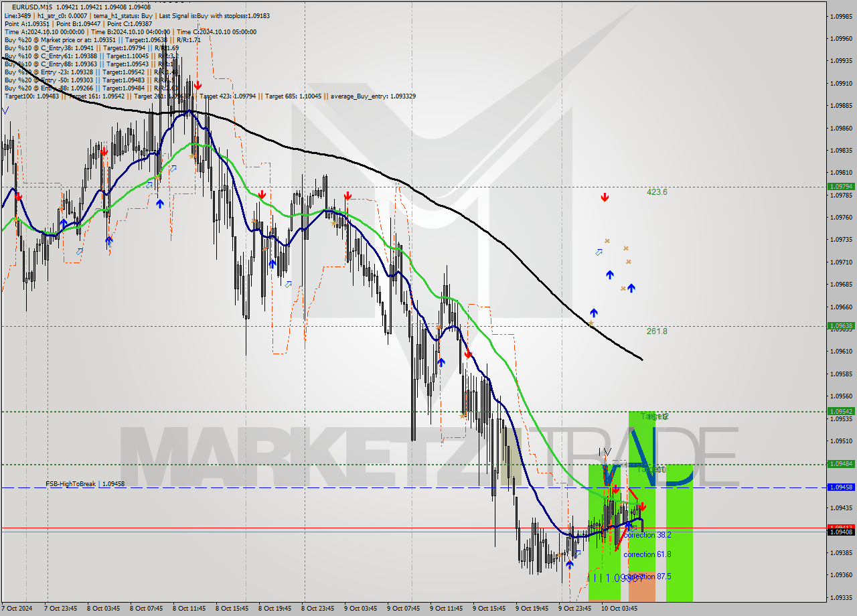The width and height of the screenshot is (857, 616).
Task: Click the 'correction 61.8' label
Action: (x=647, y=554)
